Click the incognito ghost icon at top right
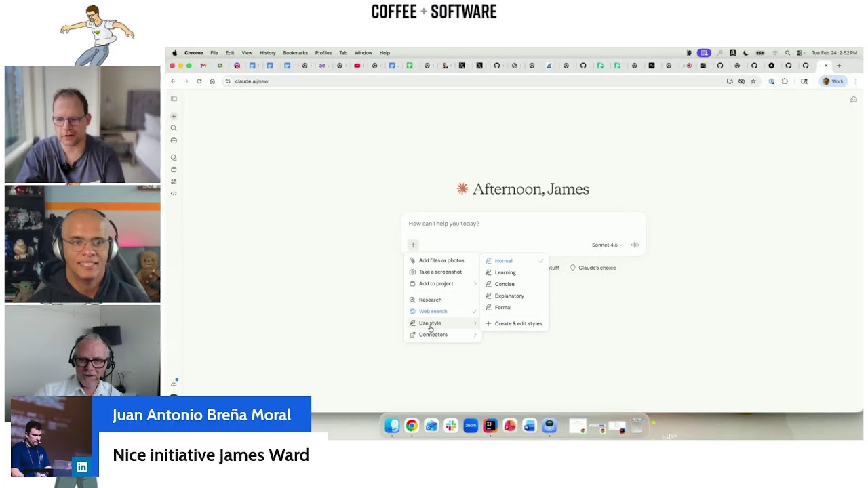Image resolution: width=868 pixels, height=488 pixels. [854, 100]
